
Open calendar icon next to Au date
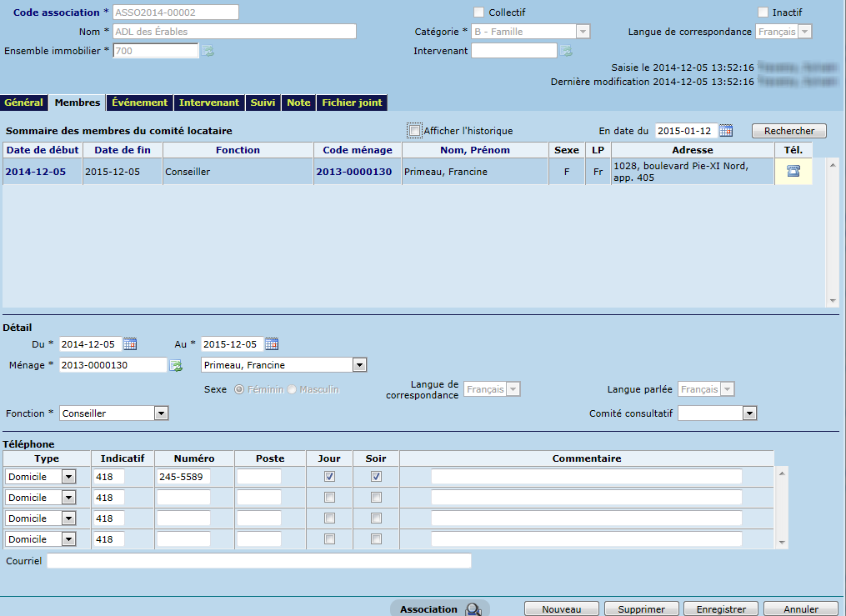[271, 344]
